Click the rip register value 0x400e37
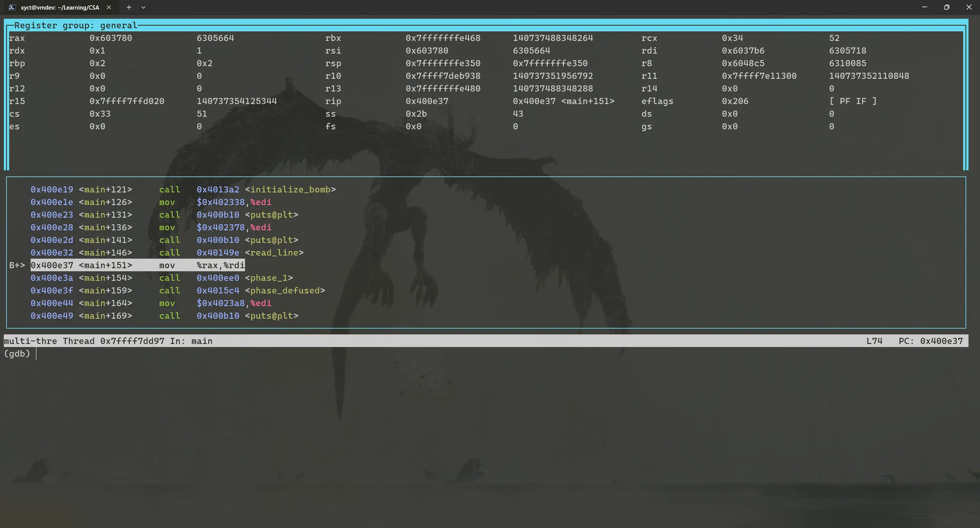This screenshot has height=528, width=980. click(427, 101)
